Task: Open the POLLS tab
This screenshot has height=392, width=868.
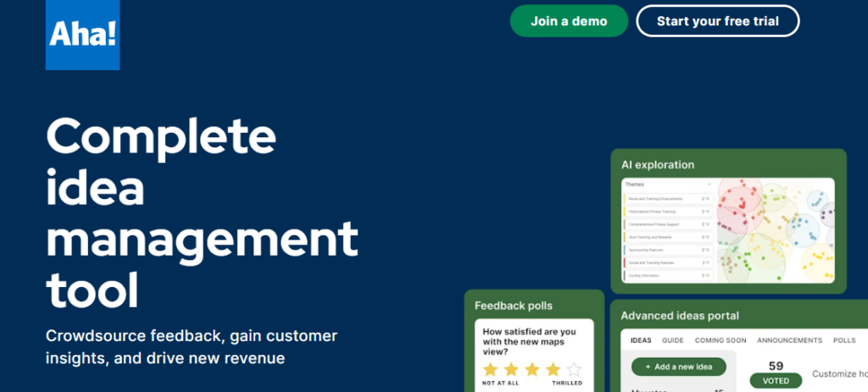Action: click(844, 340)
